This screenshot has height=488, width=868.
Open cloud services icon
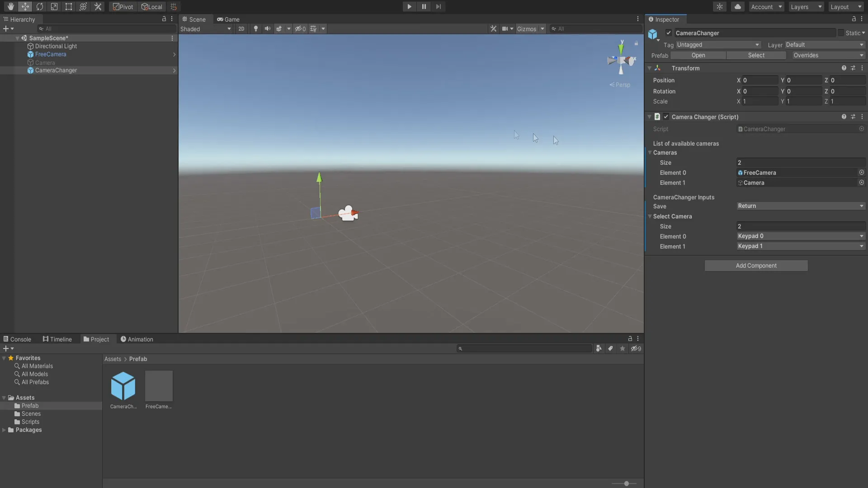tap(737, 7)
